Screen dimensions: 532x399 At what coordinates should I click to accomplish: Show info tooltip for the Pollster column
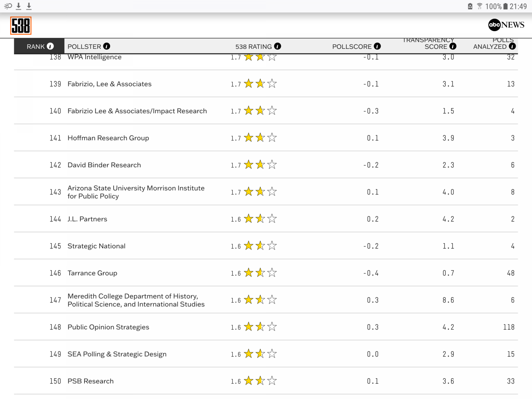[107, 46]
